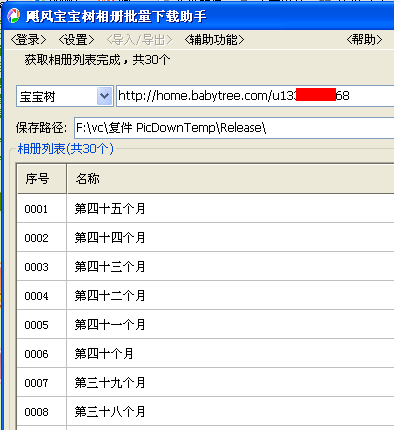Open the <登录> menu
Viewport: 394px width, 430px height.
[28, 40]
